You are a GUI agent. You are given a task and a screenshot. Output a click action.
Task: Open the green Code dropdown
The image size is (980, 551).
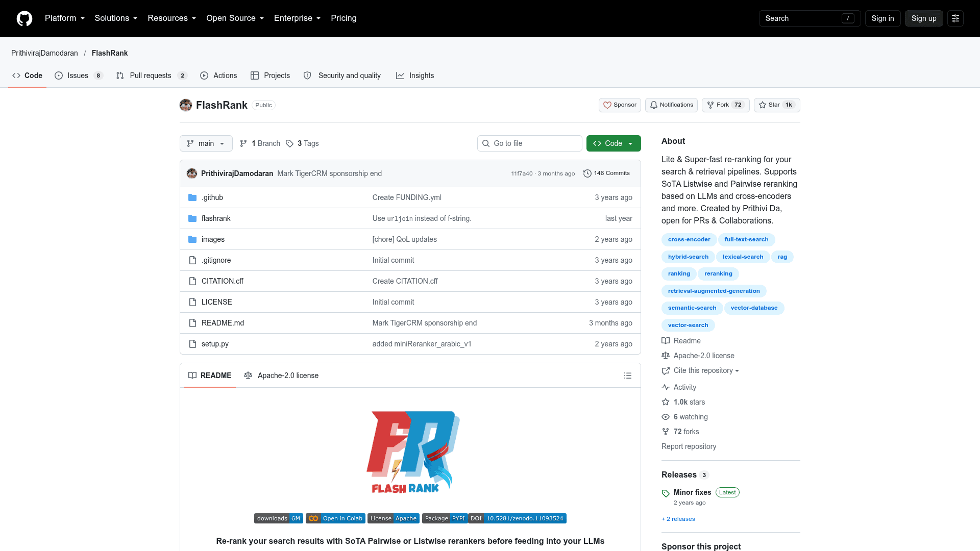click(x=614, y=143)
